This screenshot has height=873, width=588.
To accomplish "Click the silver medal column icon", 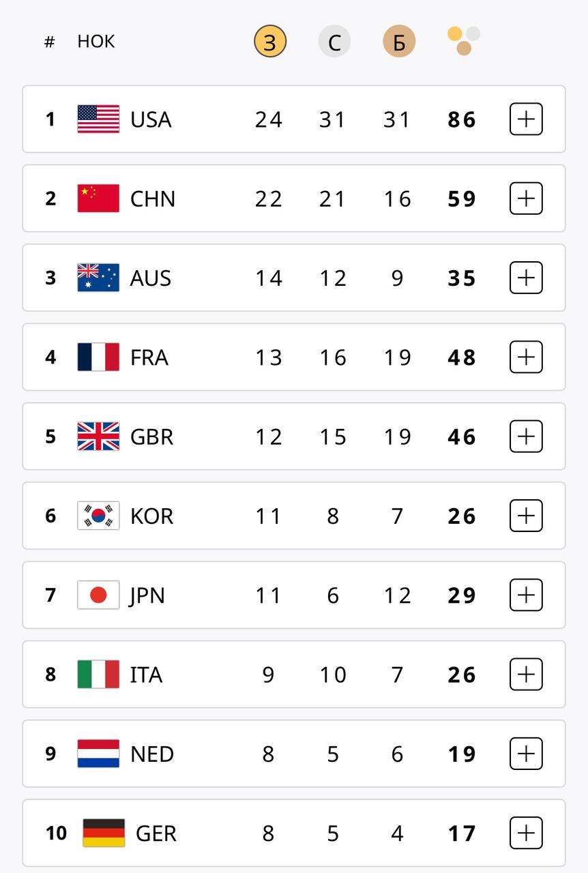I will pos(334,42).
